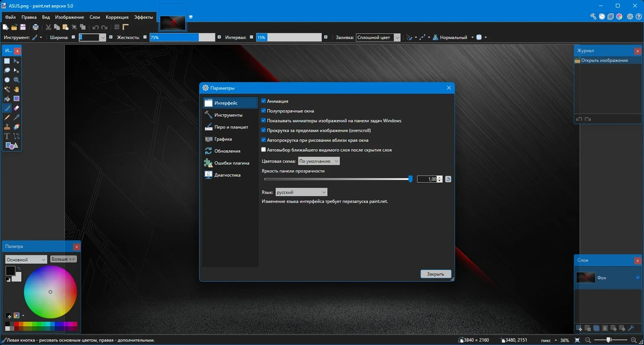Click the brightness transparency slider handle
Viewport: 644px width, 345px height.
tap(411, 179)
